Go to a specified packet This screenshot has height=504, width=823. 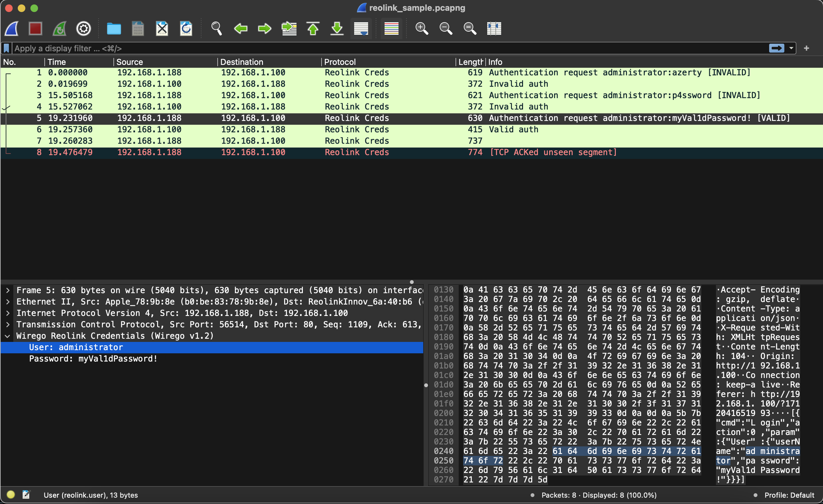click(289, 28)
